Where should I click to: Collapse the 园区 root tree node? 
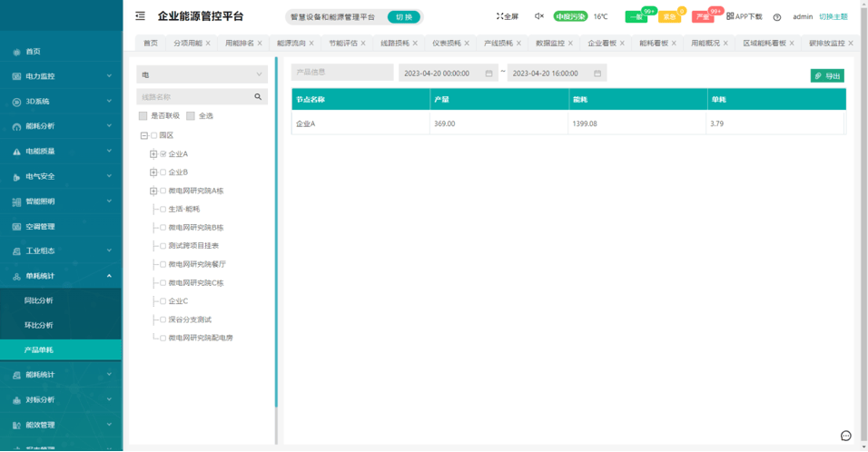pyautogui.click(x=143, y=135)
